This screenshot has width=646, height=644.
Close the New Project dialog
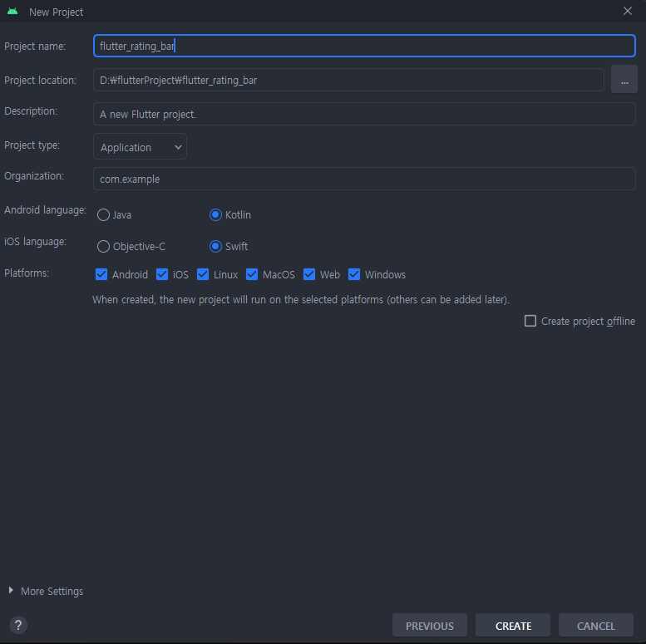(628, 11)
